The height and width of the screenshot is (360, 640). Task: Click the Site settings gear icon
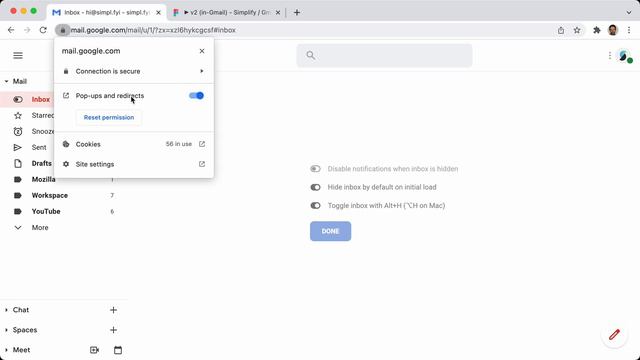coord(66,164)
